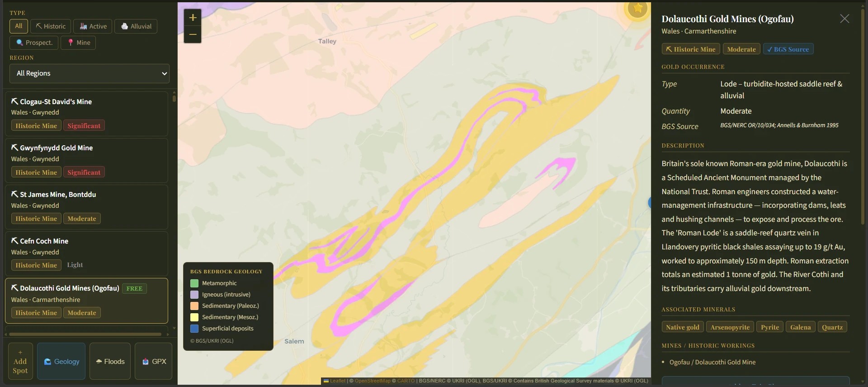Open the GPX export button
Screen dimensions: 868x387
[x=154, y=361]
